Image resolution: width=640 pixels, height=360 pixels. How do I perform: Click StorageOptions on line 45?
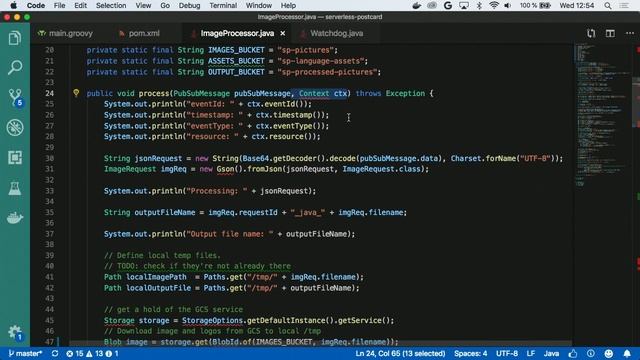point(212,320)
